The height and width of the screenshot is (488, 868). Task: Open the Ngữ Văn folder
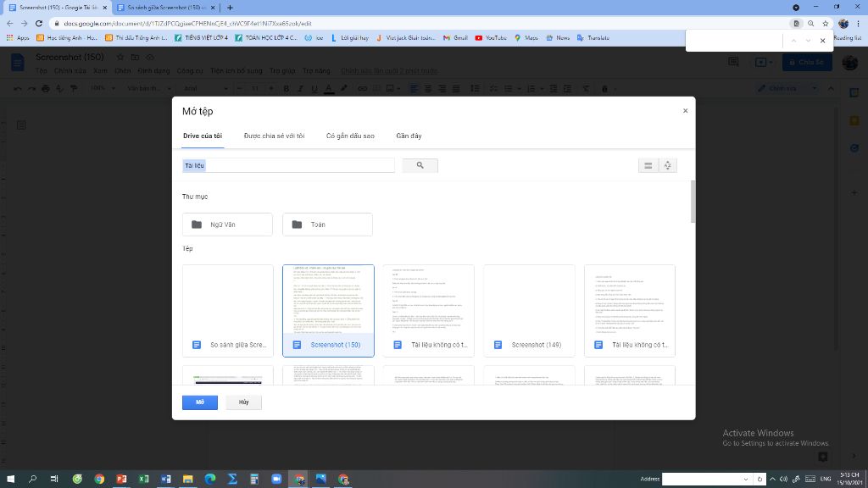[227, 225]
